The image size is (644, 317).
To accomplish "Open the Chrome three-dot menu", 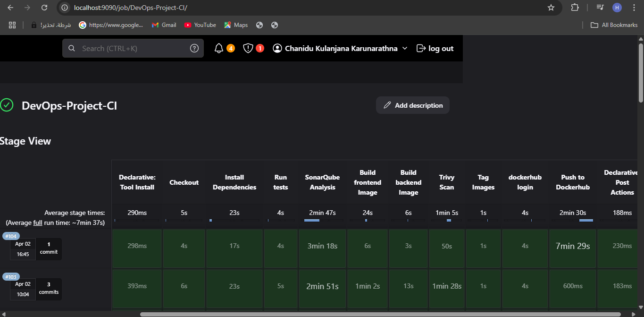I will point(634,8).
